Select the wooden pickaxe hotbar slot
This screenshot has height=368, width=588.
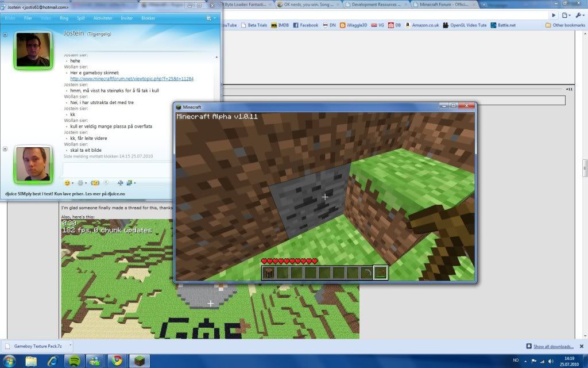(366, 273)
